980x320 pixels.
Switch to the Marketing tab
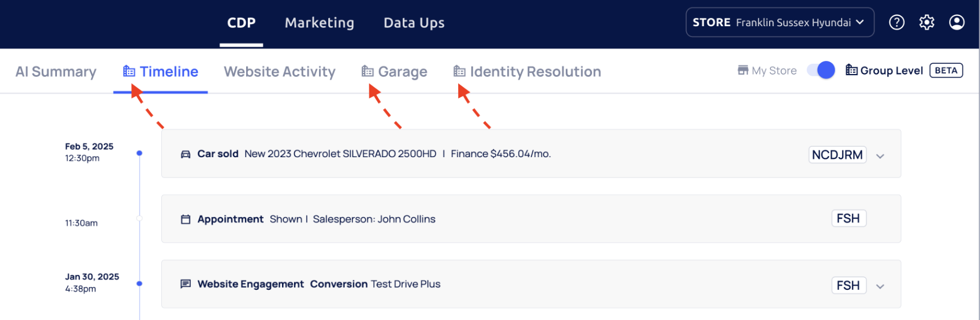click(x=319, y=23)
